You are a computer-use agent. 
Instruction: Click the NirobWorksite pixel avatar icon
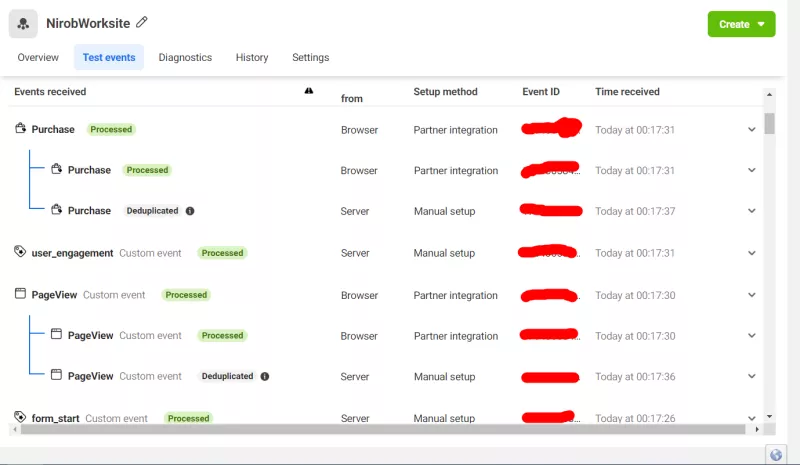(x=23, y=24)
